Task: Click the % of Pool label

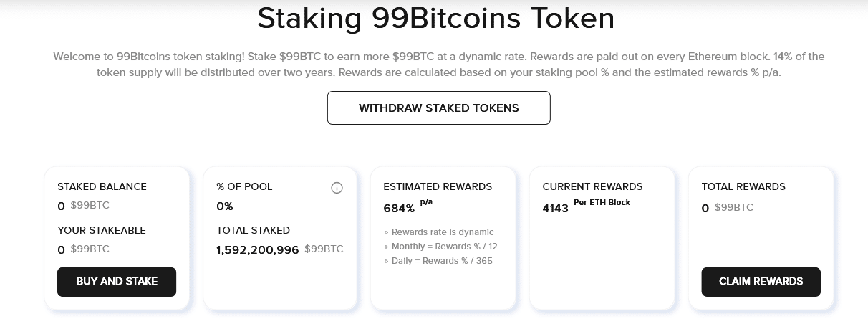Action: coord(244,186)
